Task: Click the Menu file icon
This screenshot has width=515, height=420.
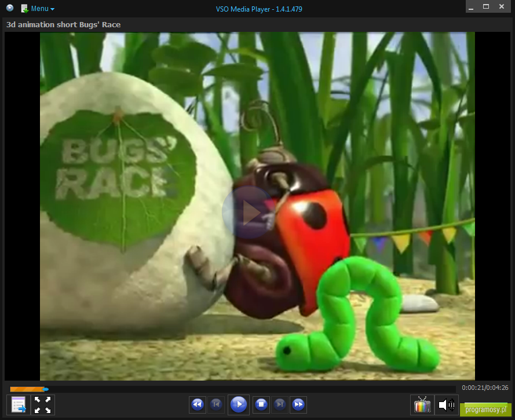Action: [x=25, y=9]
